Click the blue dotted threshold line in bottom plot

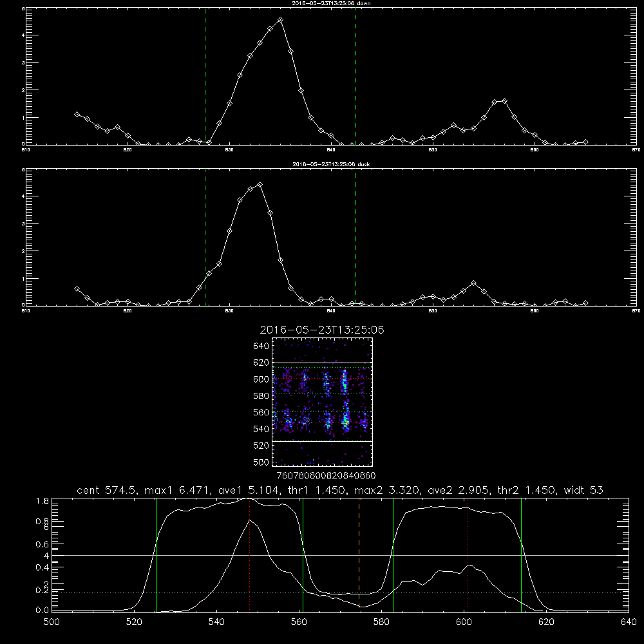coord(340,592)
